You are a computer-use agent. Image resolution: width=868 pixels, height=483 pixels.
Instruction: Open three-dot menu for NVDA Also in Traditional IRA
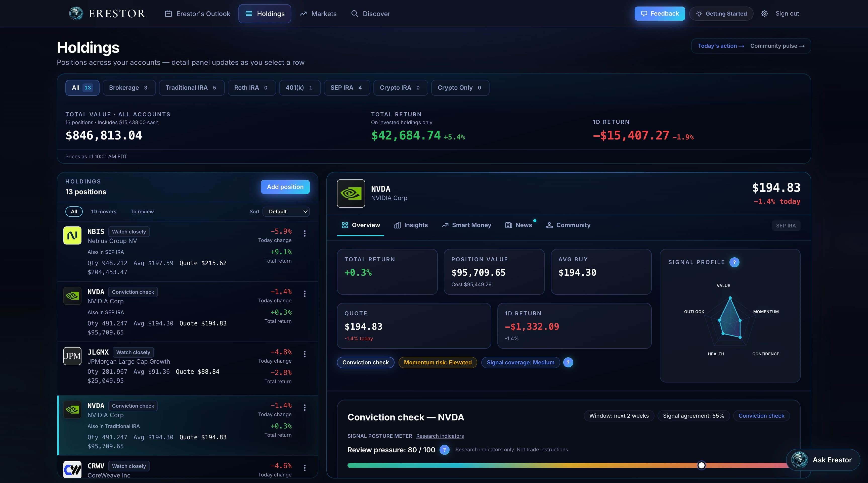tap(305, 408)
